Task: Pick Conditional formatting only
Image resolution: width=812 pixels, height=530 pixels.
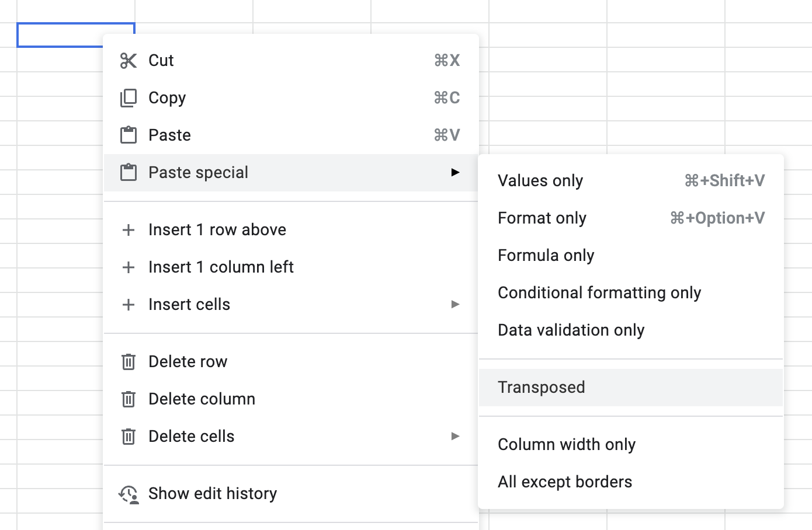Action: [599, 293]
